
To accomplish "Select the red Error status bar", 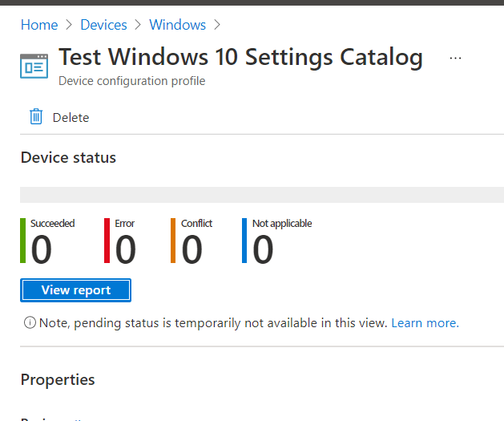I will [107, 241].
